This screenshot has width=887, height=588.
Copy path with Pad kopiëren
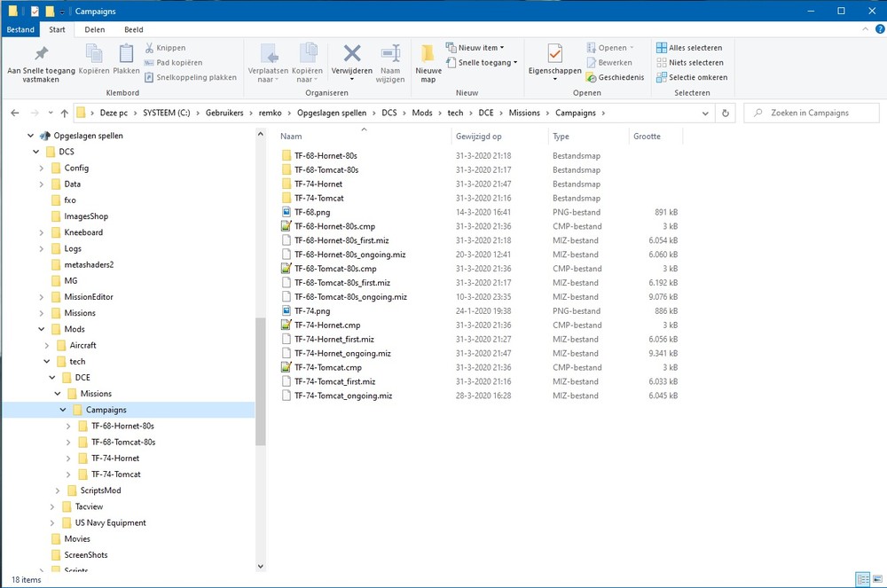[173, 63]
